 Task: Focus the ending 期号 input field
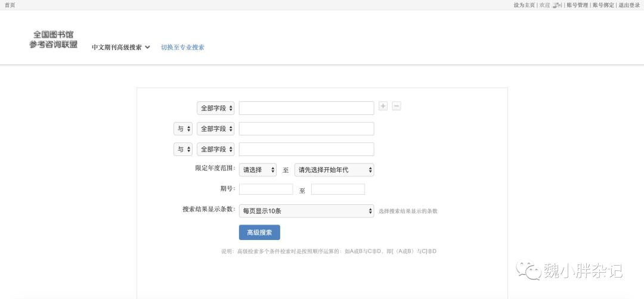point(338,189)
